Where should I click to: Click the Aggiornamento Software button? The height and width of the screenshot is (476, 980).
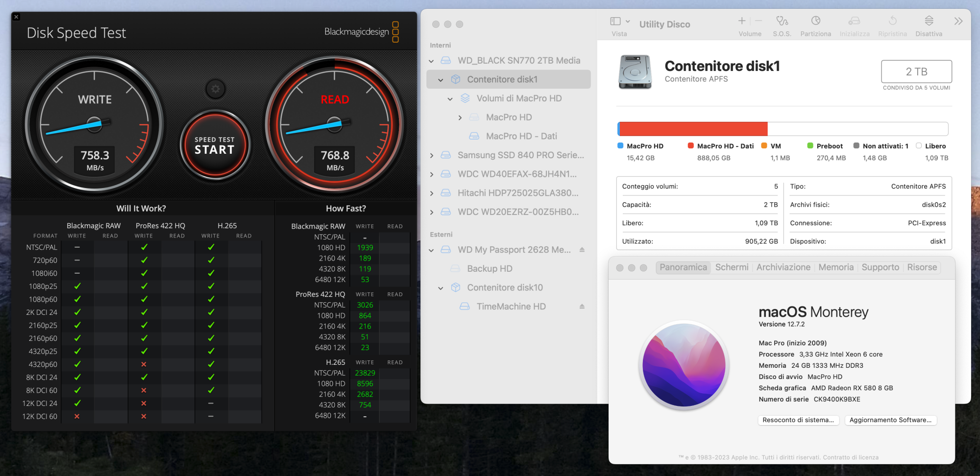coord(890,420)
